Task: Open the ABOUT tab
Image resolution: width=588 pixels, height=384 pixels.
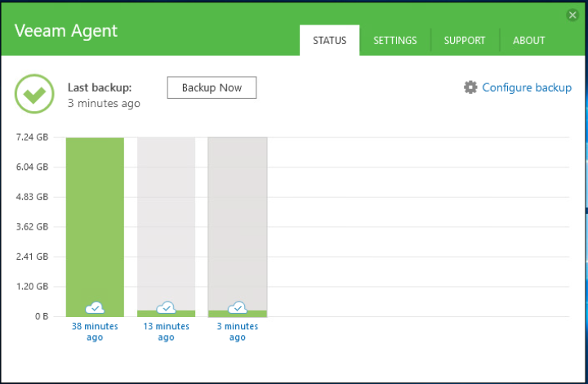Action: click(528, 41)
